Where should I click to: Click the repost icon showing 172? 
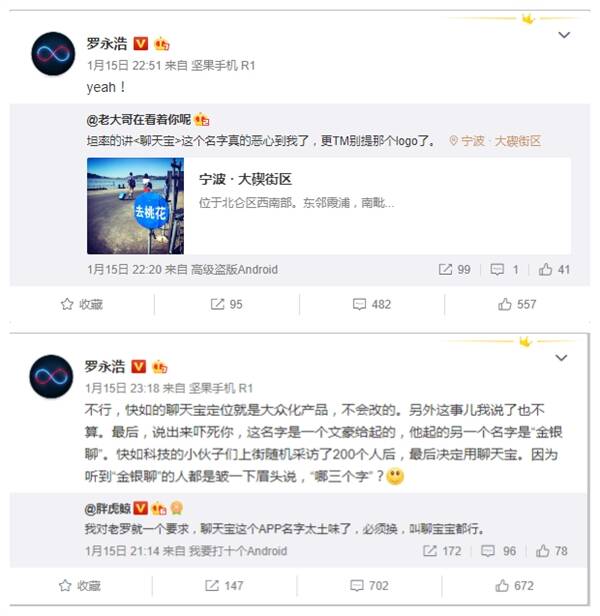(x=442, y=551)
